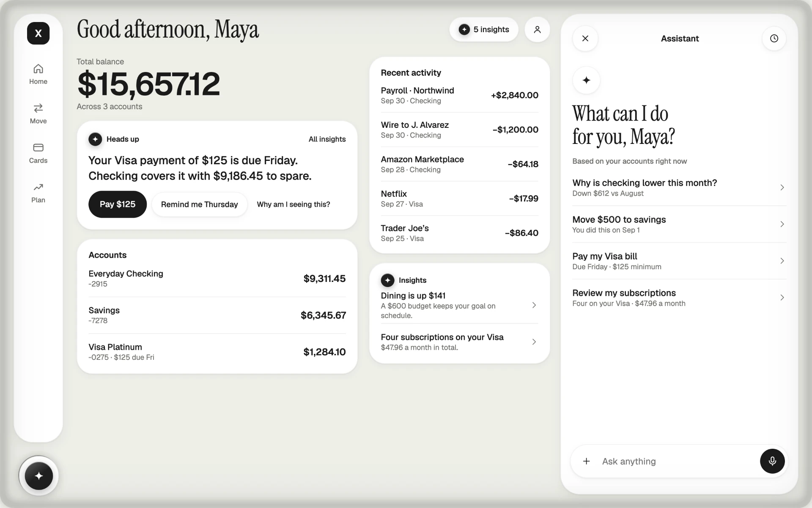Screen dimensions: 812x508
Task: Open the Plan section
Action: [x=38, y=193]
